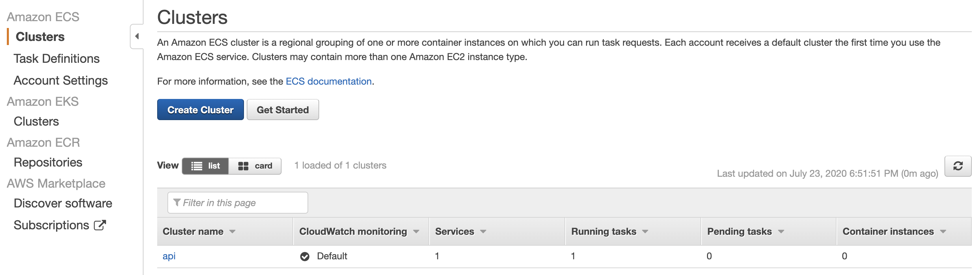The height and width of the screenshot is (275, 980).
Task: Switch to list view
Action: pyautogui.click(x=205, y=166)
